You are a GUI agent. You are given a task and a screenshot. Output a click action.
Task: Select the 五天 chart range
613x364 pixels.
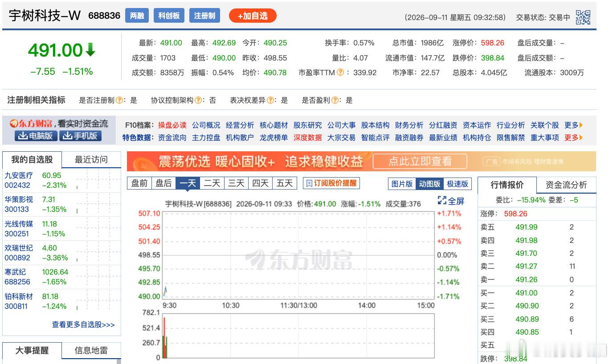point(284,183)
